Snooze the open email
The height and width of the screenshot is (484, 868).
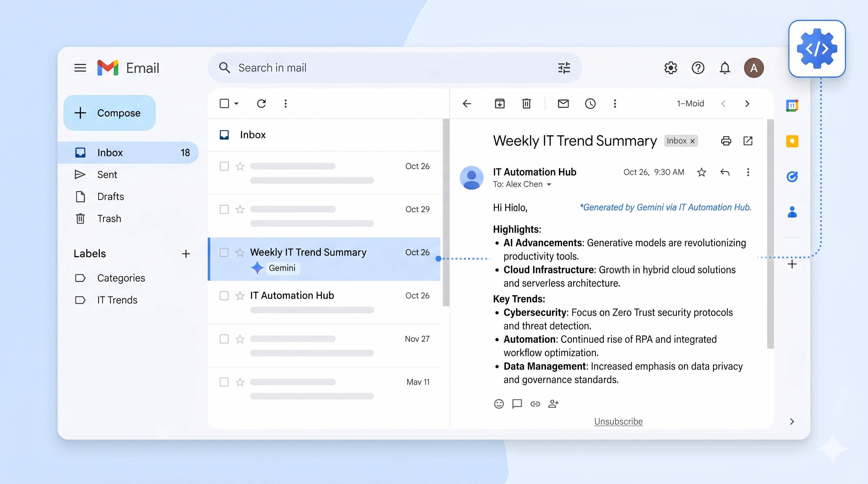point(590,103)
